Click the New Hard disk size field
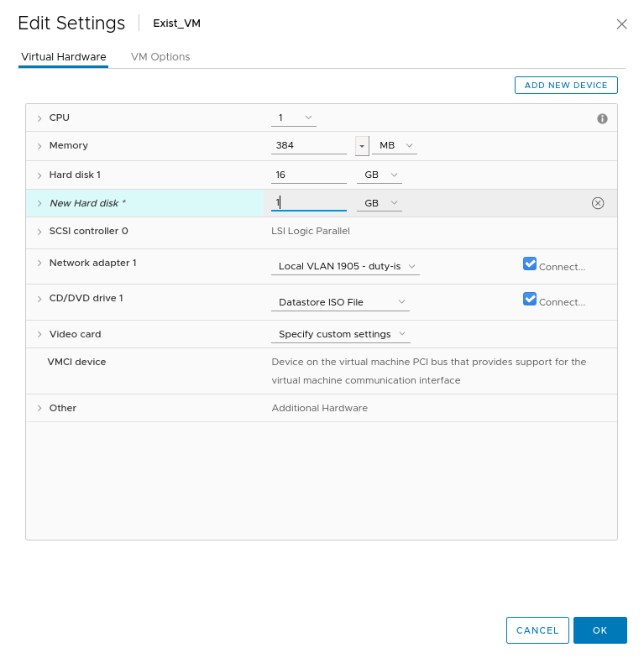 click(x=308, y=203)
